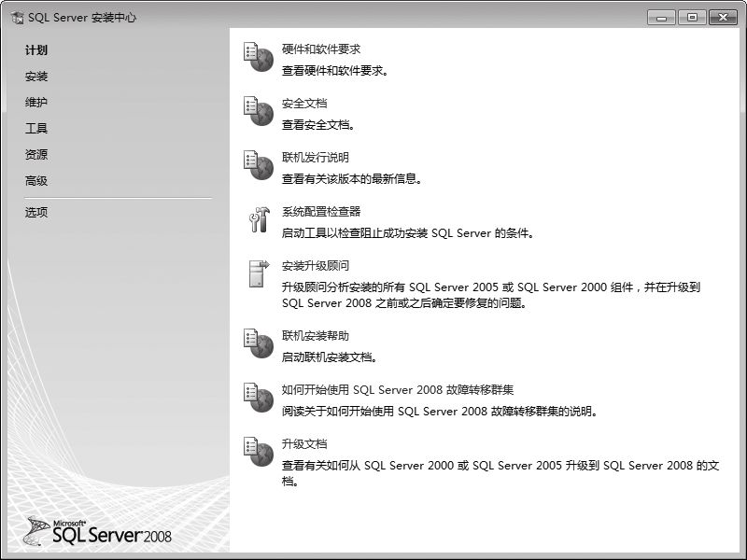Close the SQL Server 安装中心 window

coord(723,18)
